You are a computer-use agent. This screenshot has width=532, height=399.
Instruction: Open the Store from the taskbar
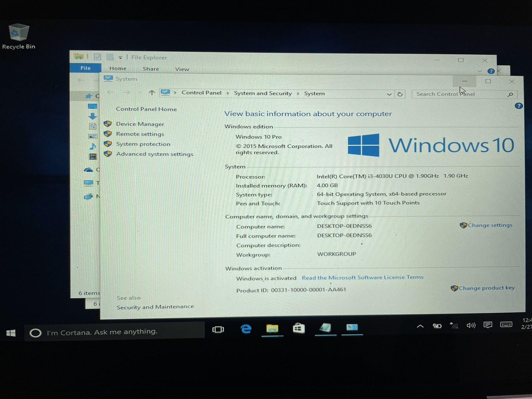pyautogui.click(x=299, y=328)
